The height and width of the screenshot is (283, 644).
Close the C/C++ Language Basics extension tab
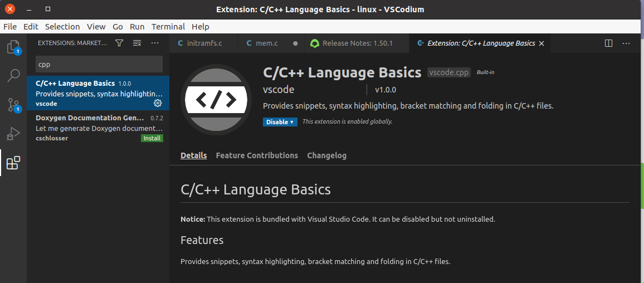[541, 43]
